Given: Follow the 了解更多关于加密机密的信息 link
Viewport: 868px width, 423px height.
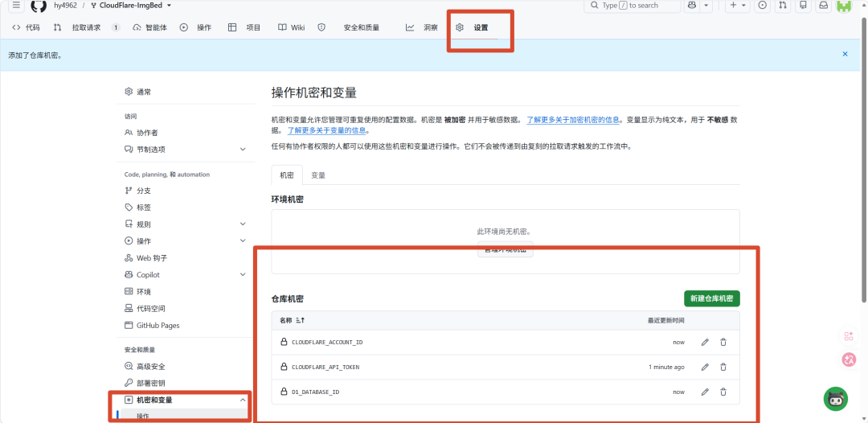Looking at the screenshot, I should click(572, 119).
